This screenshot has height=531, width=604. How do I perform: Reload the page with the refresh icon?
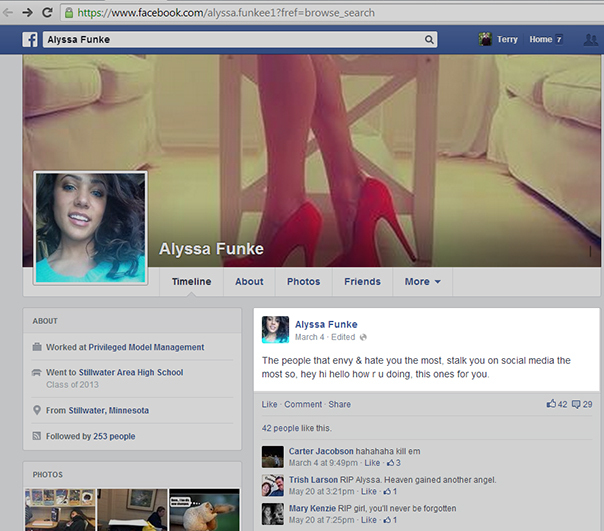point(47,12)
